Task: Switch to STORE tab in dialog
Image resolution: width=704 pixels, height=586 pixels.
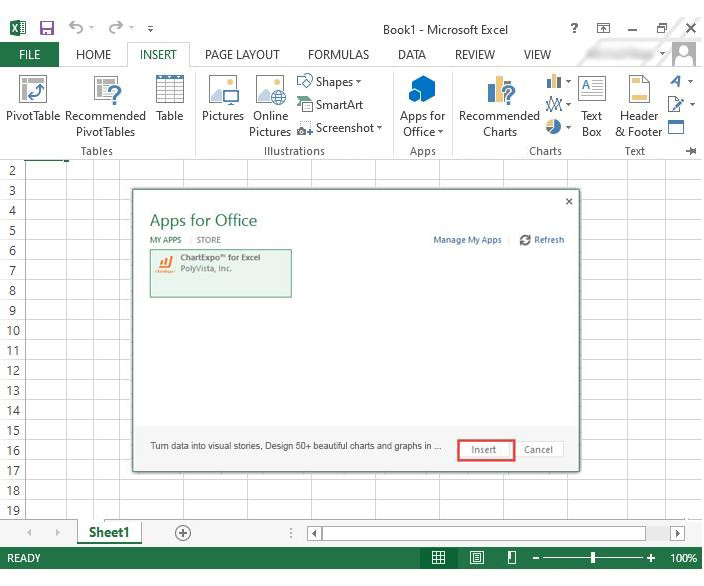Action: [x=208, y=240]
